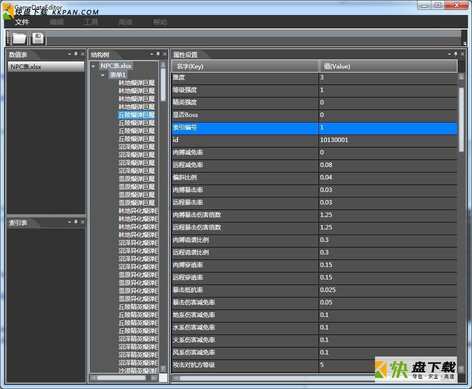Select NPC表.xlsx in the 数据表 list

[46, 67]
